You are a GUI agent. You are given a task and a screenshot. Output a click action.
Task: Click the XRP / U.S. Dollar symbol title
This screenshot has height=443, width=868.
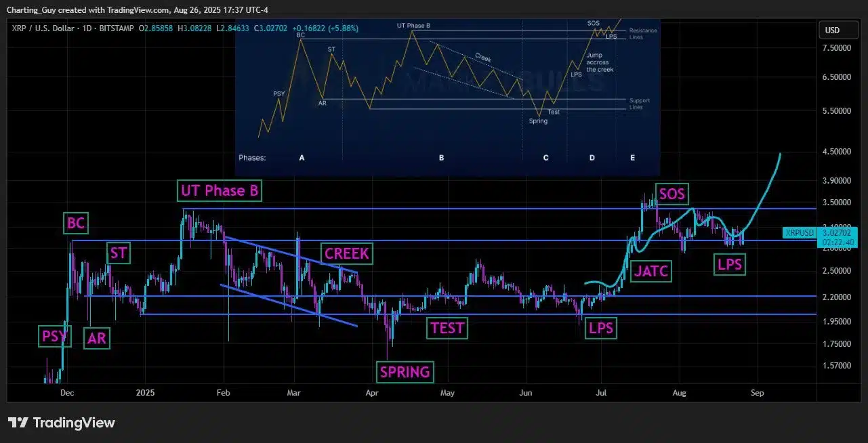tap(43, 28)
